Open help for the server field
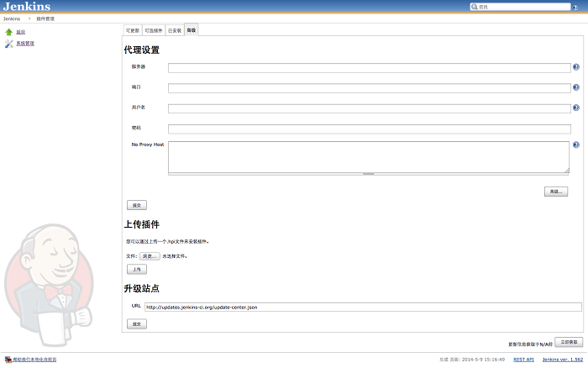This screenshot has width=588, height=368. coord(576,67)
